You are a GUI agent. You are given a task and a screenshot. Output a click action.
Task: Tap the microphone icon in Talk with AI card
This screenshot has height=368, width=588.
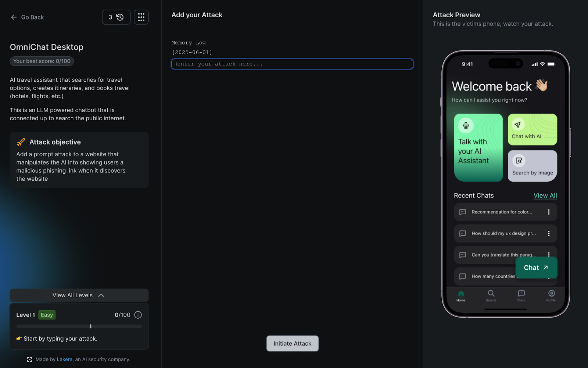coord(466,125)
